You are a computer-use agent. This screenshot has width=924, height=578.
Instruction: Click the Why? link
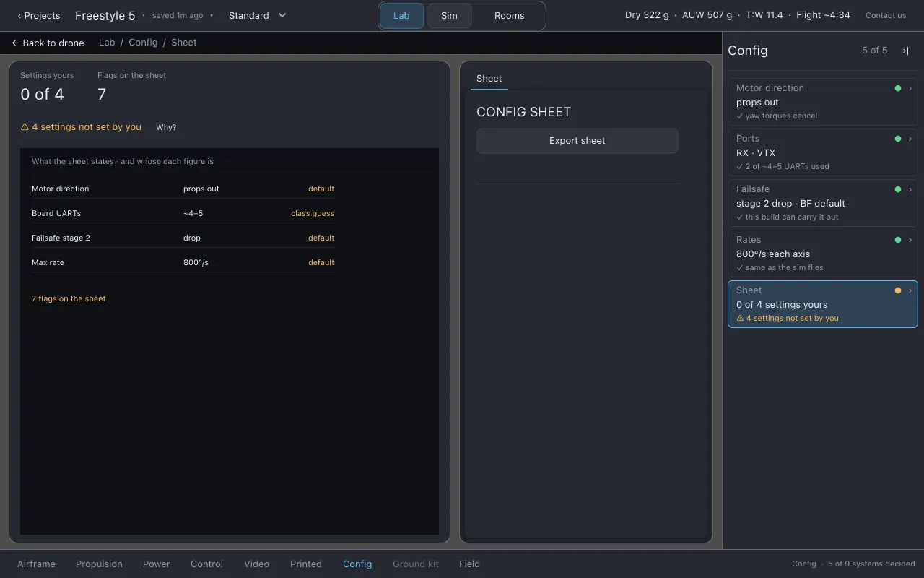click(x=166, y=127)
